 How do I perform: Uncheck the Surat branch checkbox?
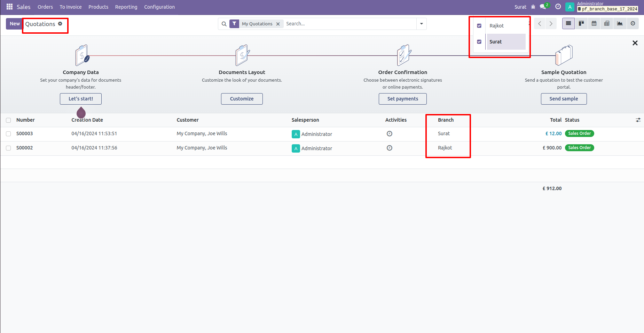[479, 41]
